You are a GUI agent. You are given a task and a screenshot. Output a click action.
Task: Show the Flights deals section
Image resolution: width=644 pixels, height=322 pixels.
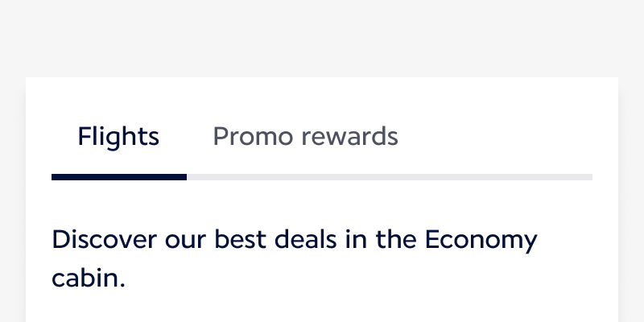coord(118,137)
